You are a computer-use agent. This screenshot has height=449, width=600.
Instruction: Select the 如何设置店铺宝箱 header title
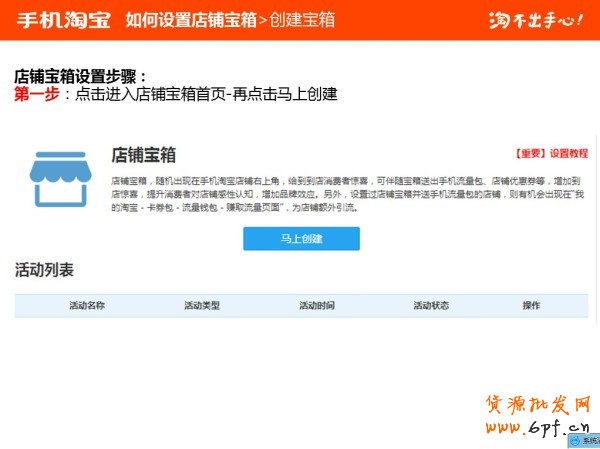tap(190, 19)
